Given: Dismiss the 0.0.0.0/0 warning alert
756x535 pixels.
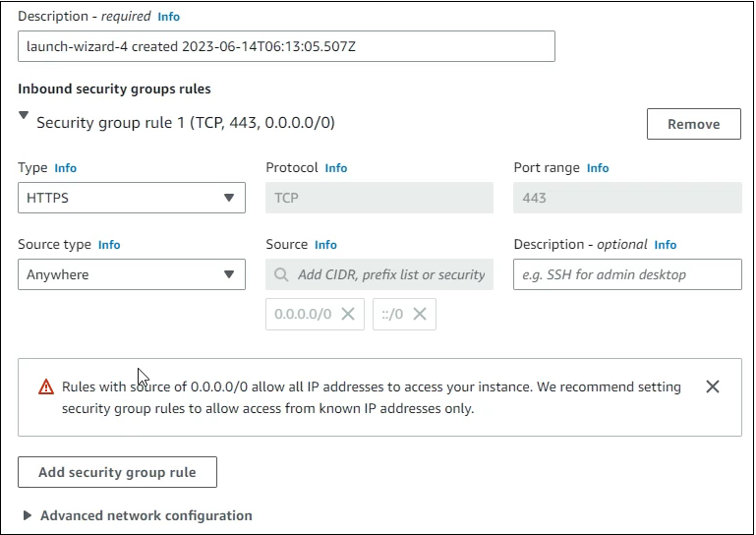Looking at the screenshot, I should [x=713, y=386].
